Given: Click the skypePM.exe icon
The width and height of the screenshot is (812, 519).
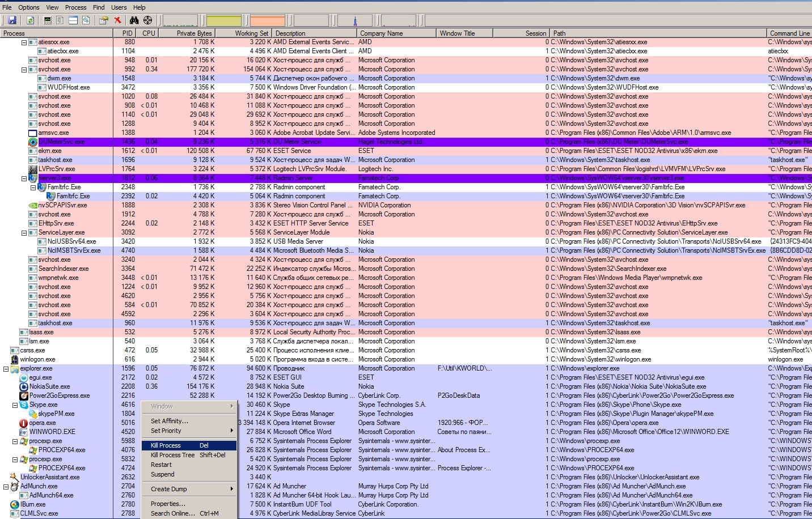Looking at the screenshot, I should [x=33, y=414].
